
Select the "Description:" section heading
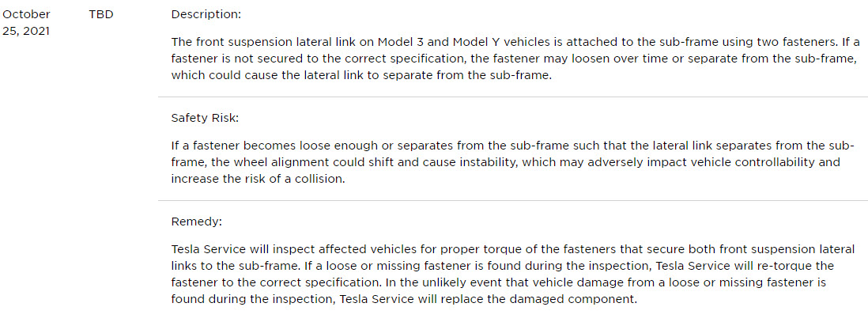coord(206,15)
